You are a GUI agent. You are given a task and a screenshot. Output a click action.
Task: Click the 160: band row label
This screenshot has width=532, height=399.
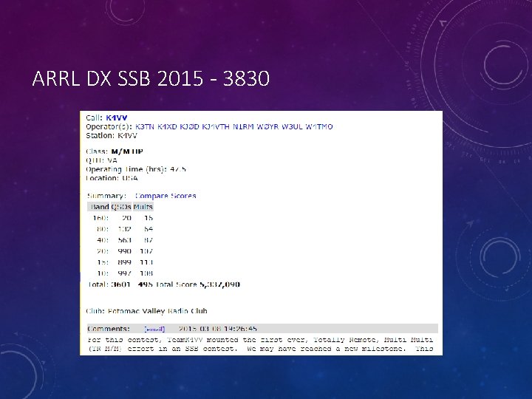click(x=100, y=218)
